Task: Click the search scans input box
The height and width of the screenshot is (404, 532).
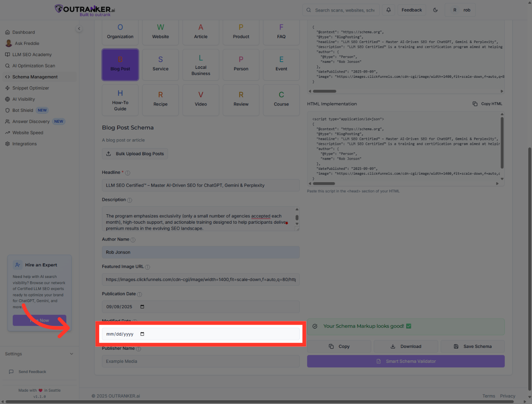Action: tap(341, 10)
